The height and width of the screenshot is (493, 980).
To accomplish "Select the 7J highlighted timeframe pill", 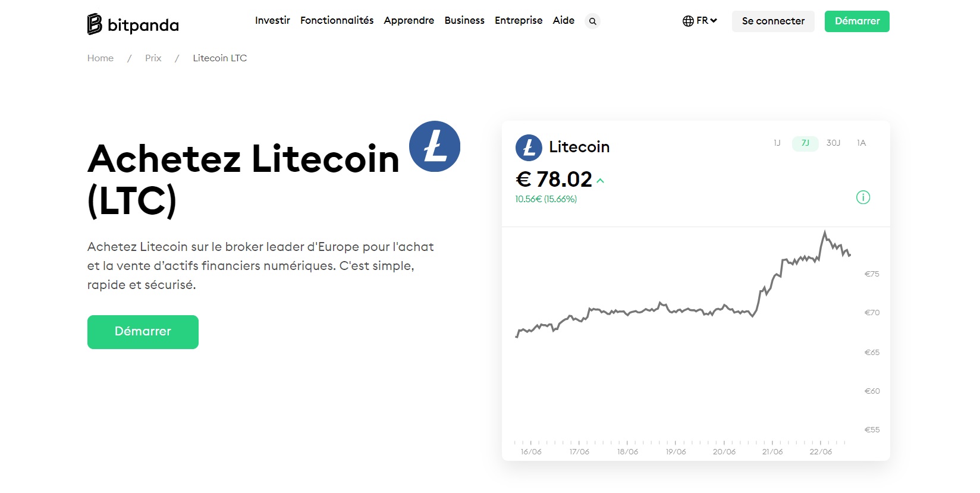I will pyautogui.click(x=805, y=143).
